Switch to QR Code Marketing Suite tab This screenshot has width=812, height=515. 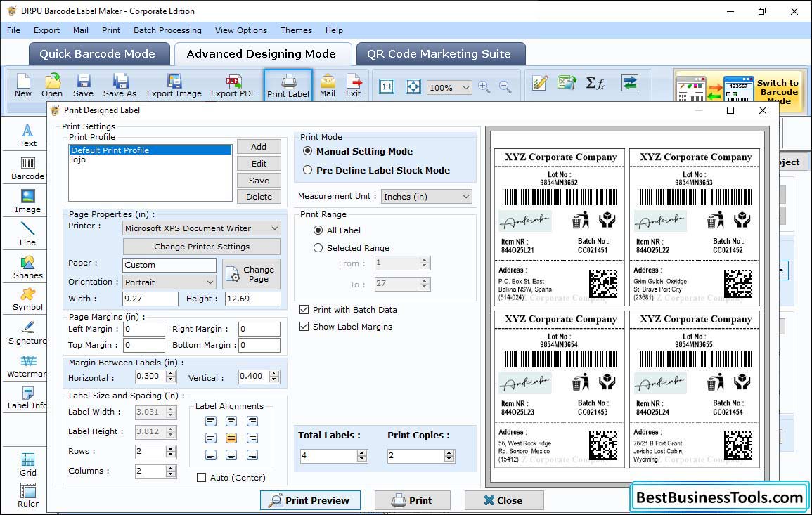pos(439,54)
